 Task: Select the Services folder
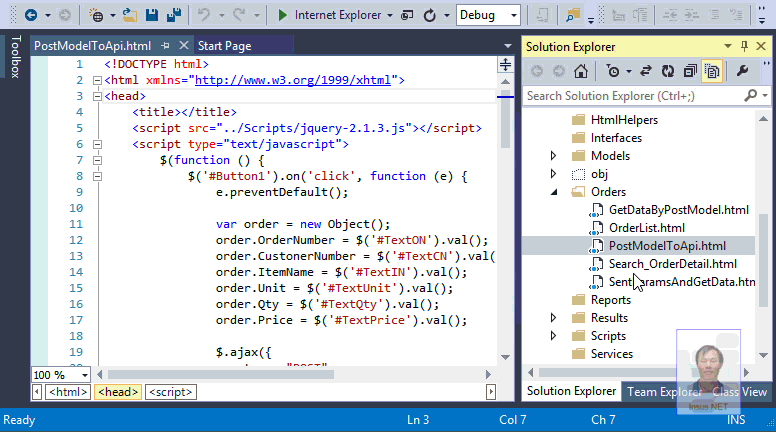pyautogui.click(x=611, y=354)
